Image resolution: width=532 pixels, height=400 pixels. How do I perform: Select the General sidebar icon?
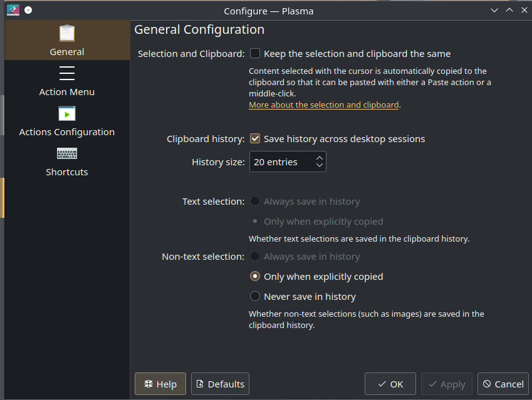click(x=66, y=33)
